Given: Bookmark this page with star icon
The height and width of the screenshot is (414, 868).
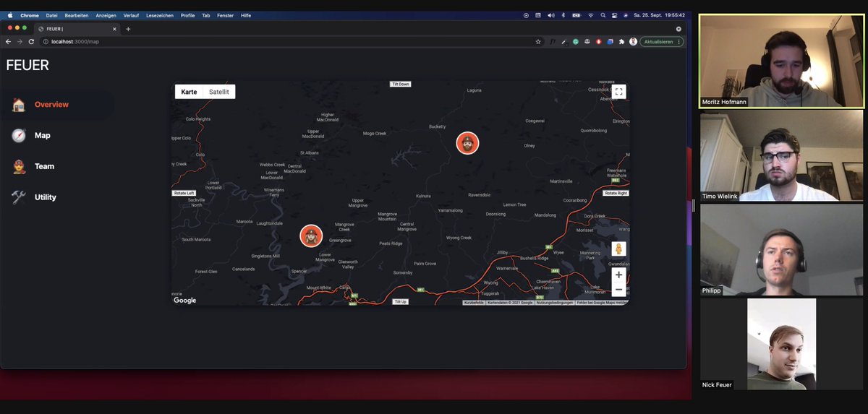Looking at the screenshot, I should (x=538, y=42).
